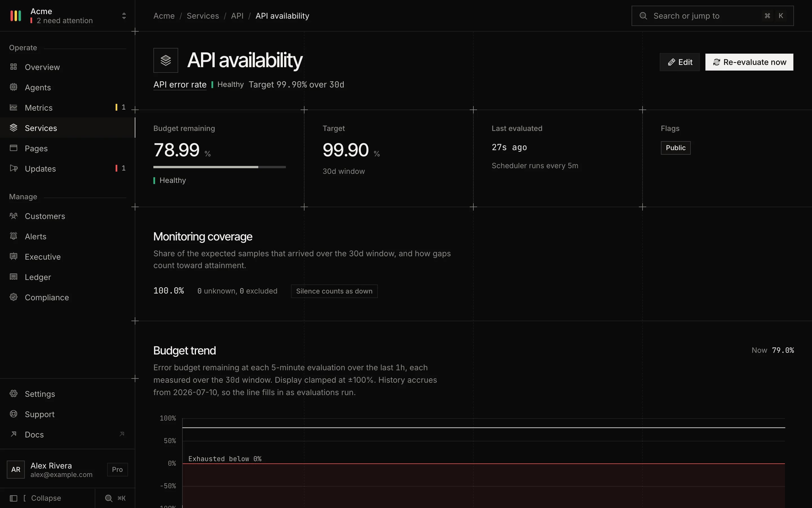
Task: Open Alex Rivera account profile
Action: (x=67, y=470)
